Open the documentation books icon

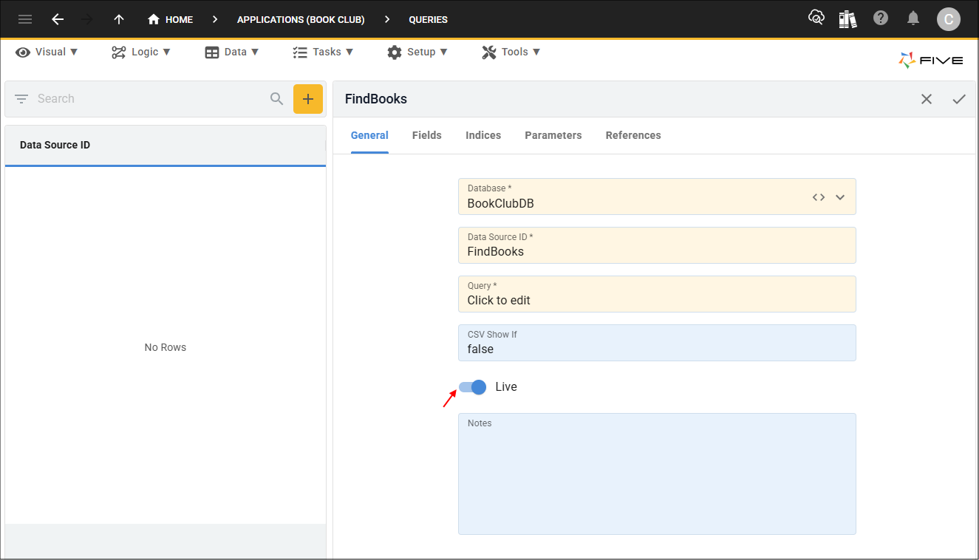(847, 19)
